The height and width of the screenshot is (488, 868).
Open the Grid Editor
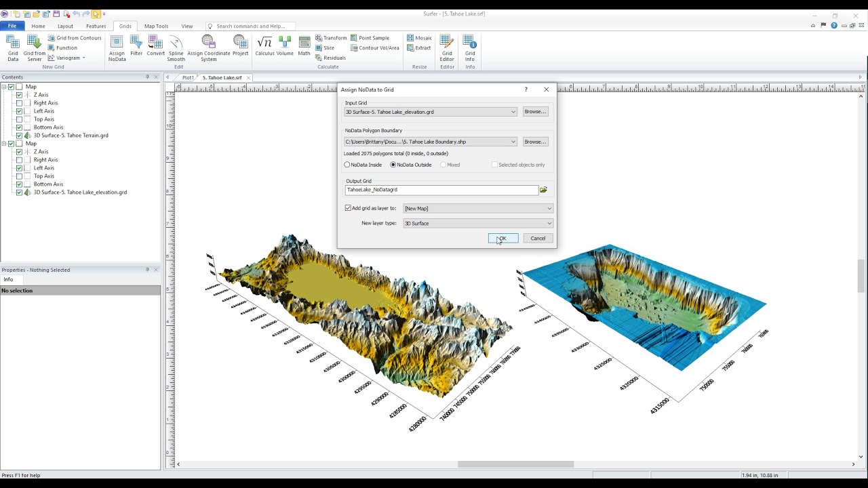447,49
